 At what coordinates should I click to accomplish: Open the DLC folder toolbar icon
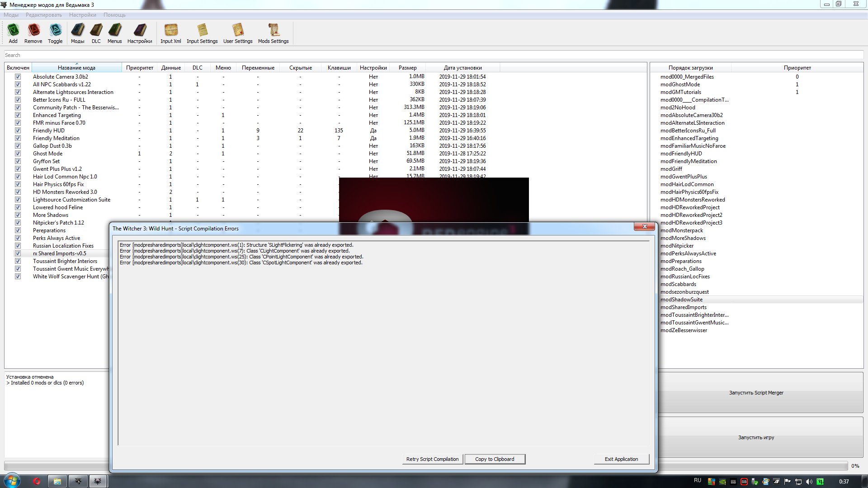(96, 33)
